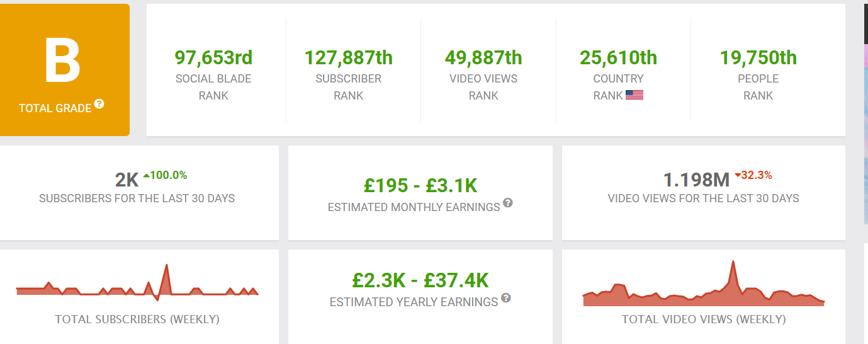Click the red down arrow beside 32.3%
The width and height of the screenshot is (868, 344).
(738, 176)
